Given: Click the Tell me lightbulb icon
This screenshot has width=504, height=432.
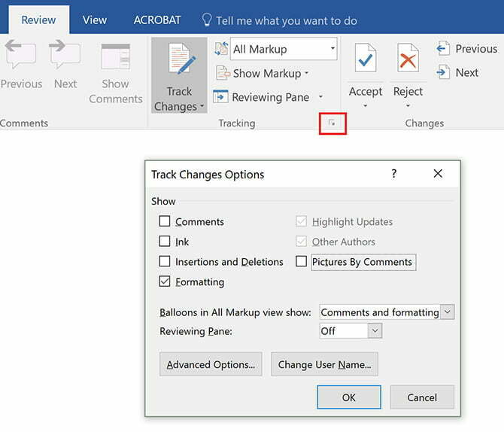Looking at the screenshot, I should tap(207, 20).
